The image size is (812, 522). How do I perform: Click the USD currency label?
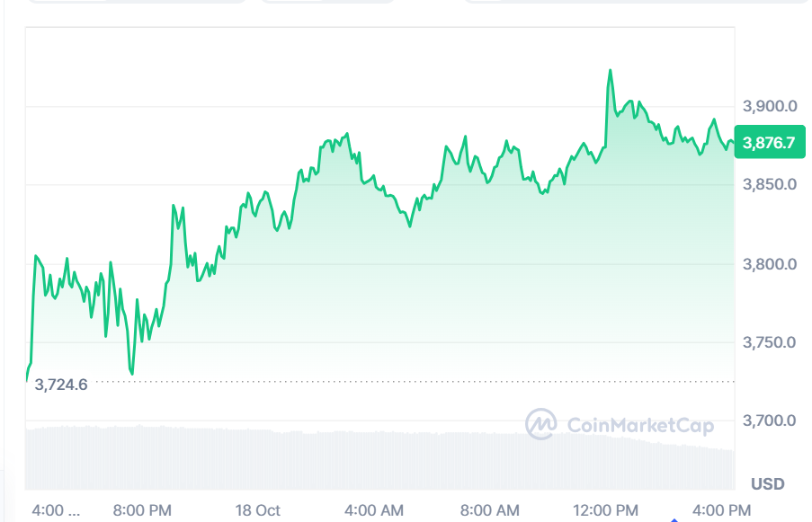[x=767, y=484]
